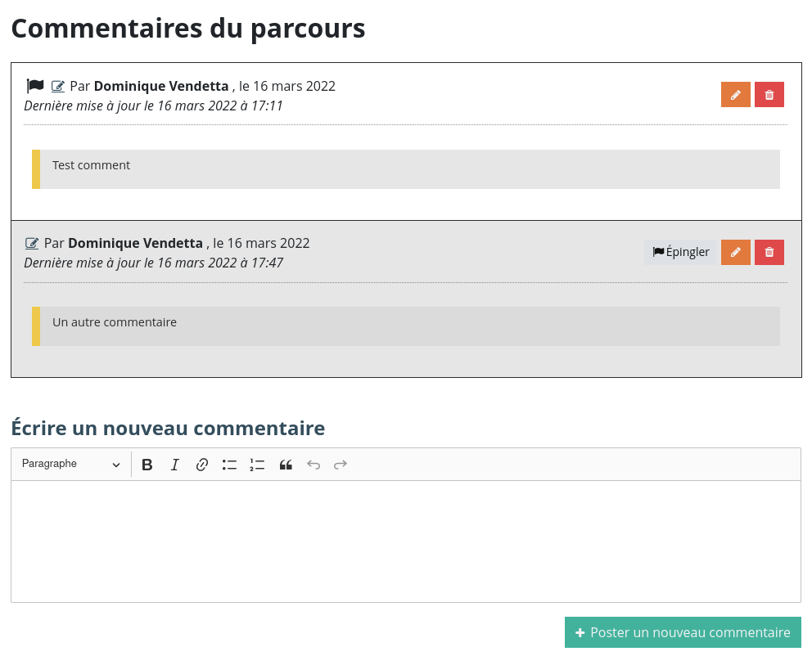Open the Paragraphe style dropdown

click(71, 464)
